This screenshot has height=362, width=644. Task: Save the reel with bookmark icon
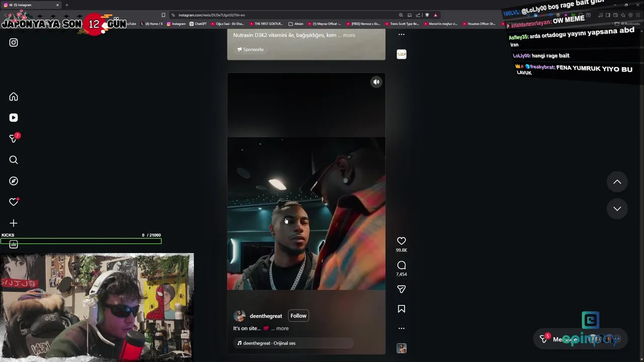click(401, 309)
